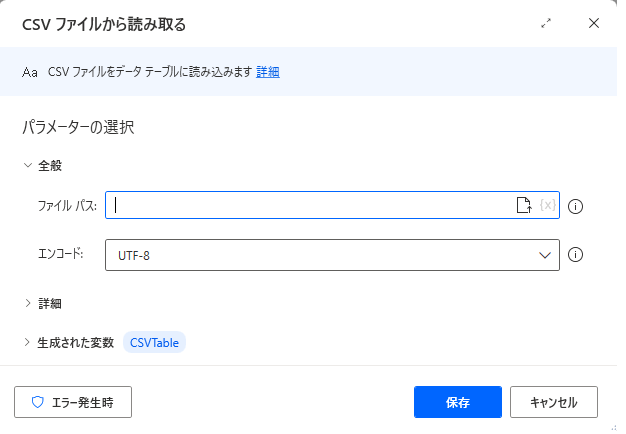Open the エンコード UTF-8 dropdown
Viewport: 626px width, 434px height.
332,255
